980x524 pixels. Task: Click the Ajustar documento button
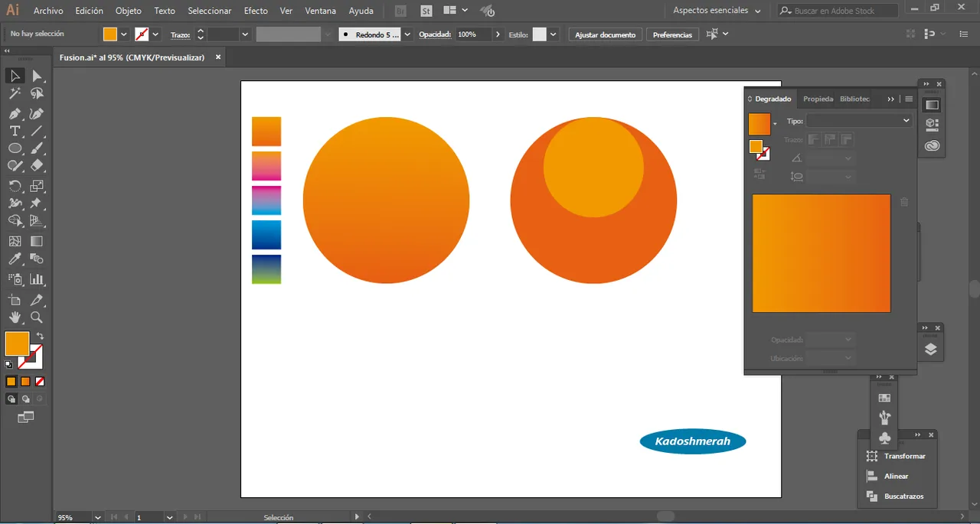click(605, 34)
